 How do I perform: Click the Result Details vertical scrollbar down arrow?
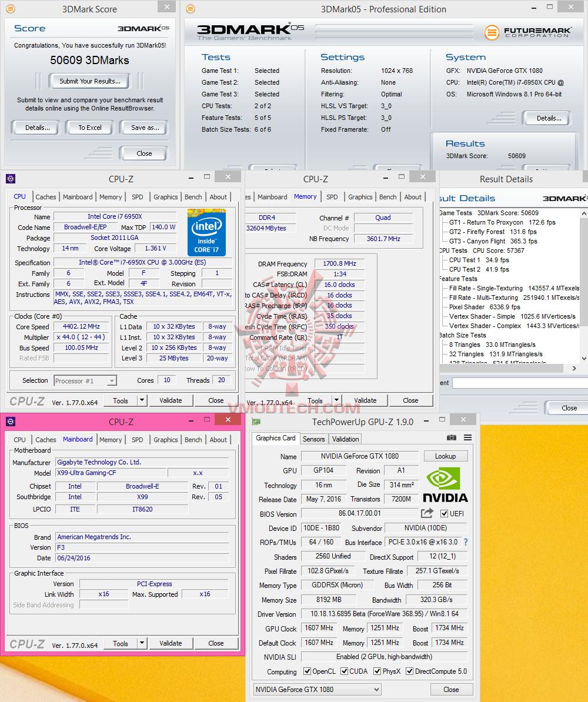[583, 358]
